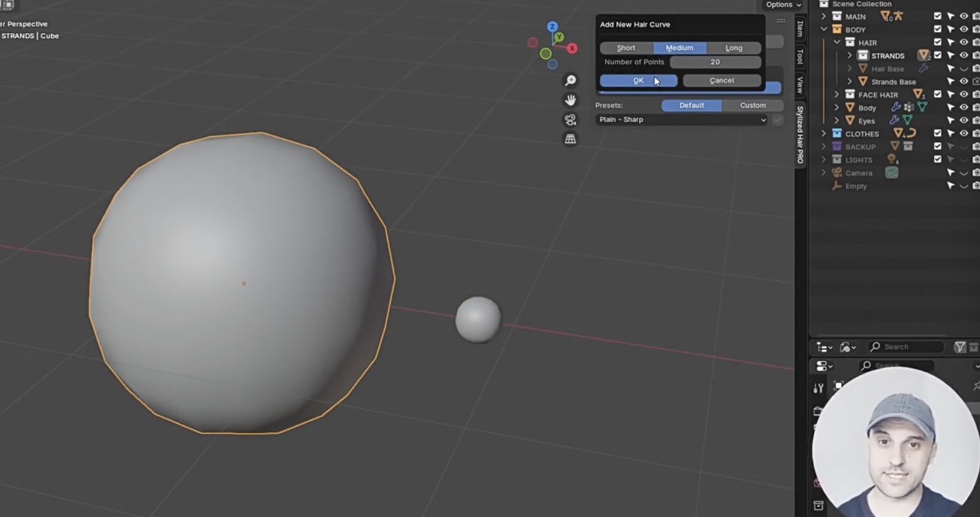The height and width of the screenshot is (517, 980).
Task: Open the outliner display mode icon
Action: (824, 347)
